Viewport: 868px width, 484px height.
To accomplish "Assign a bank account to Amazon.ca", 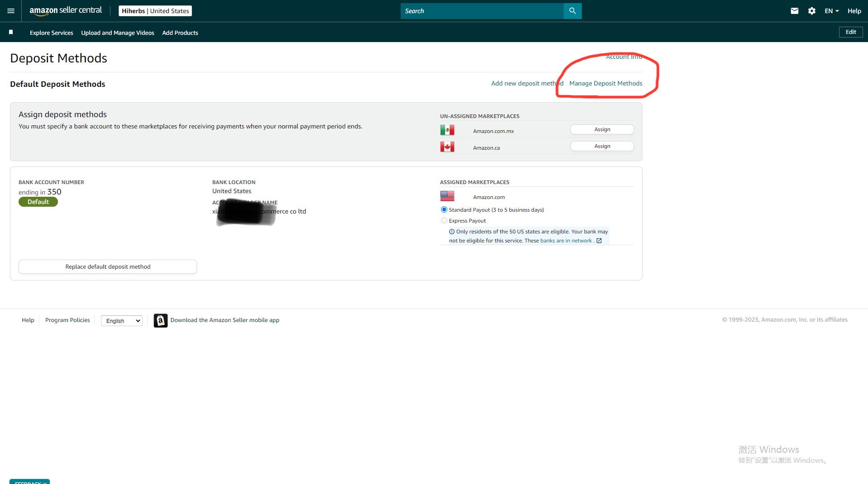I will point(602,146).
